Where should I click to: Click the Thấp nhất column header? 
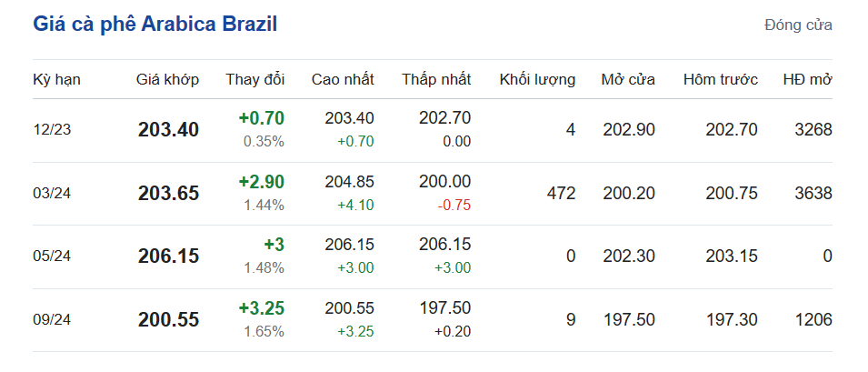(436, 79)
